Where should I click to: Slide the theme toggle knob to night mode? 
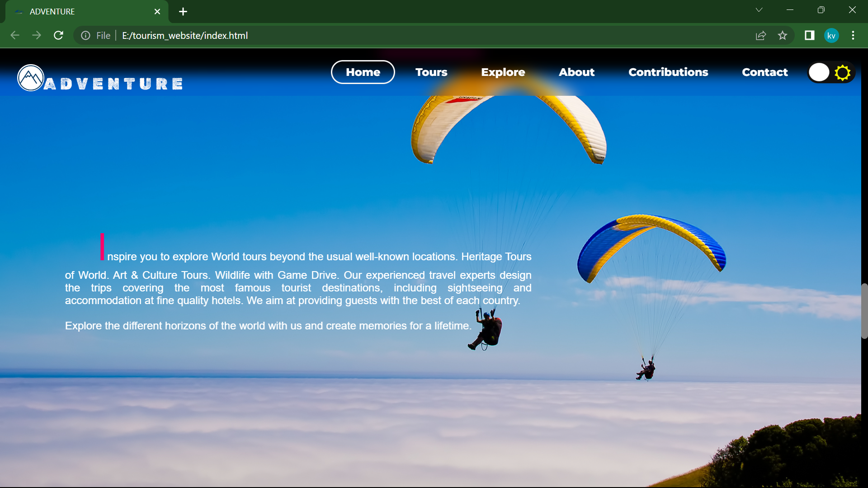820,72
